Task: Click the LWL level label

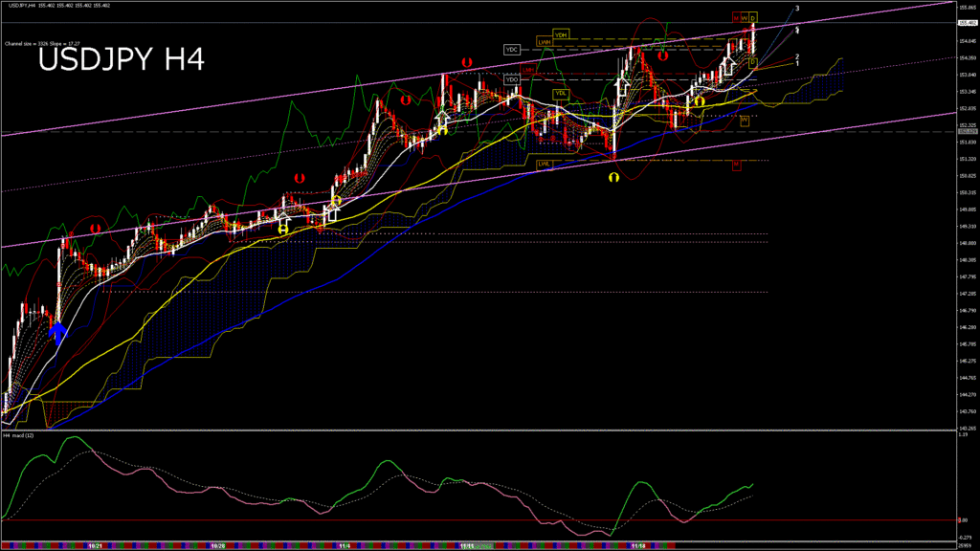Action: pyautogui.click(x=544, y=164)
